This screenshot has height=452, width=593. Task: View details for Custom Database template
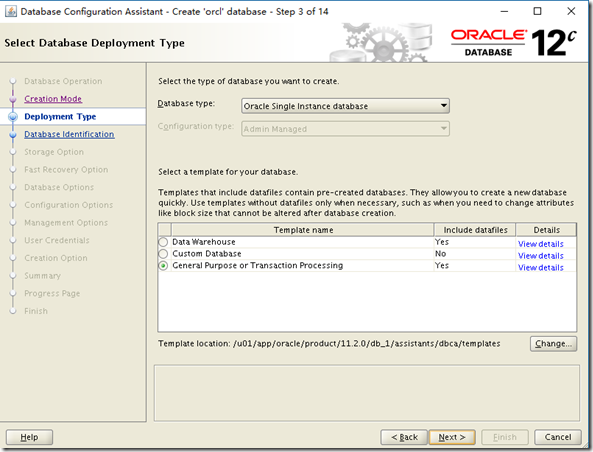pos(540,256)
